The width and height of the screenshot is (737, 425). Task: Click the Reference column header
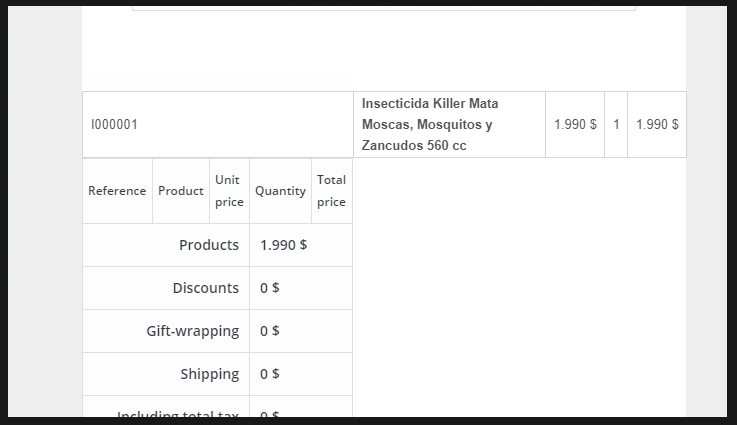coord(117,191)
